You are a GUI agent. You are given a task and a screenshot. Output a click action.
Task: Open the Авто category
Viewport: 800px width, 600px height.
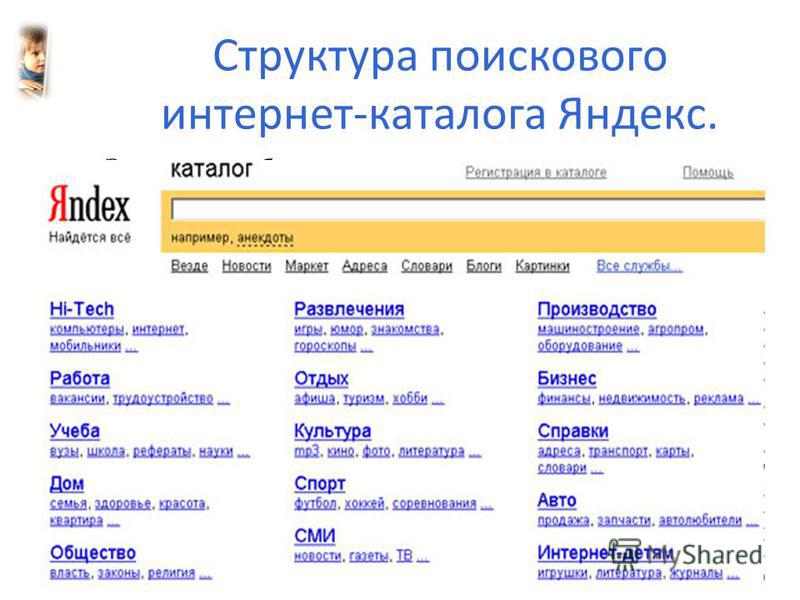(557, 501)
